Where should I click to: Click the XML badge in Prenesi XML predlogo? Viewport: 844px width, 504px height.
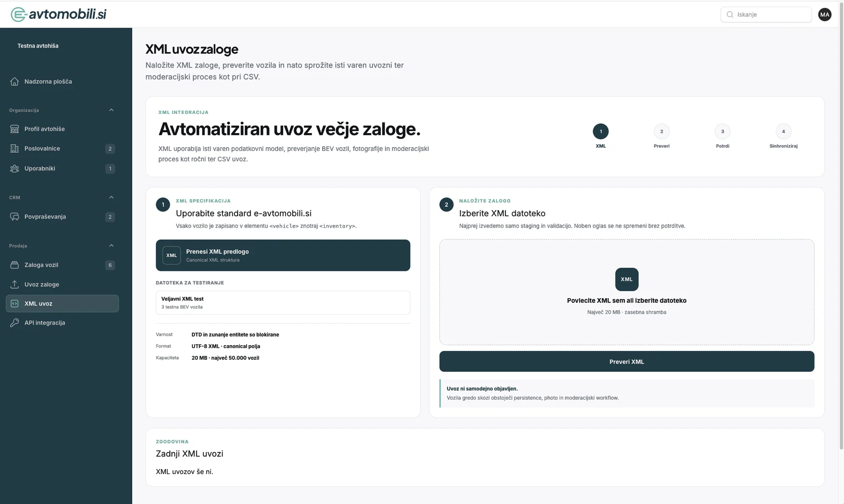pos(172,256)
